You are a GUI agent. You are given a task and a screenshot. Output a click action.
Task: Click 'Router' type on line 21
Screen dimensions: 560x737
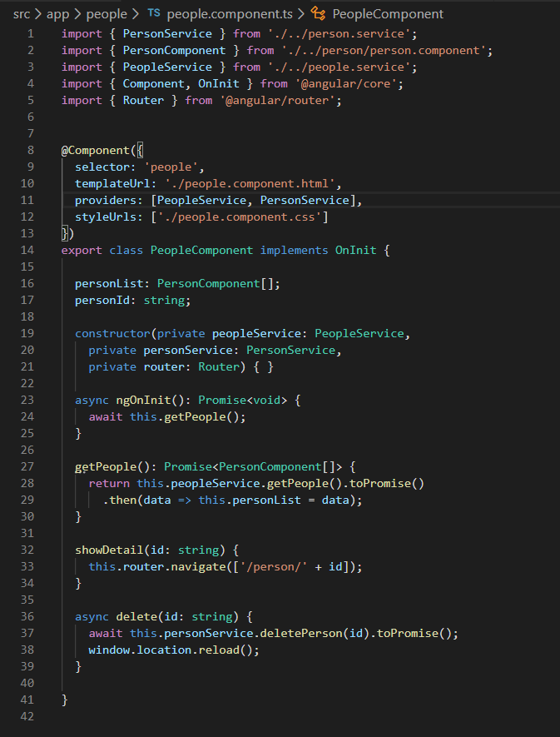coord(219,366)
